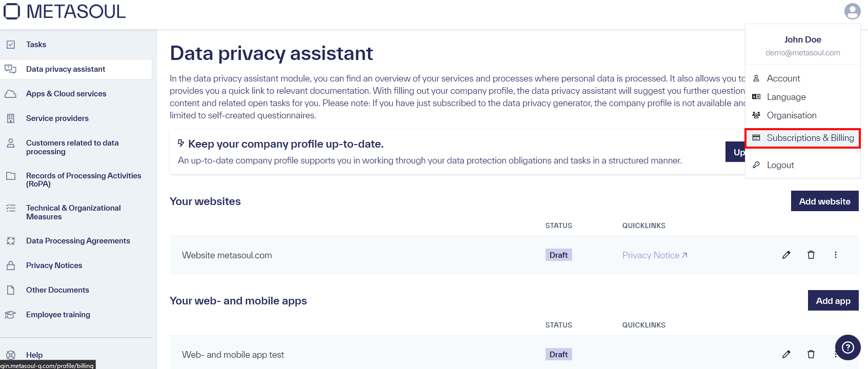The width and height of the screenshot is (868, 369).
Task: Expand the three-dot menu for Website metasoul.com
Action: click(836, 255)
